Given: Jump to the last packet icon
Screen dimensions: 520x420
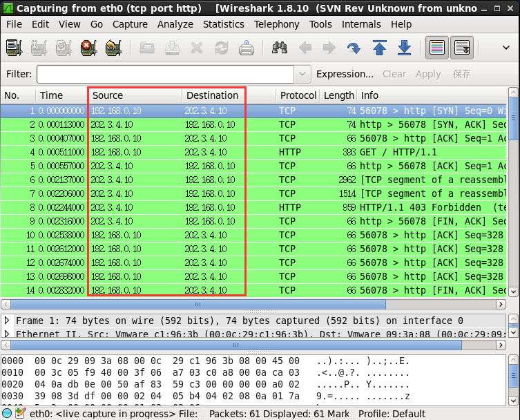Looking at the screenshot, I should click(x=404, y=48).
